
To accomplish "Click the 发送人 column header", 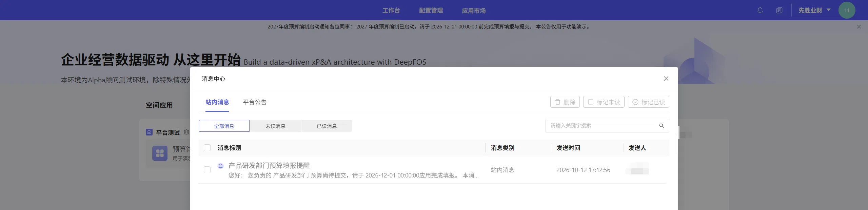I will click(637, 148).
